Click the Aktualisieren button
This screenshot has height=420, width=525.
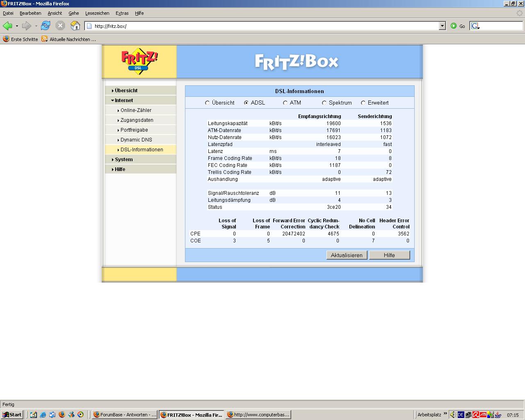click(347, 255)
